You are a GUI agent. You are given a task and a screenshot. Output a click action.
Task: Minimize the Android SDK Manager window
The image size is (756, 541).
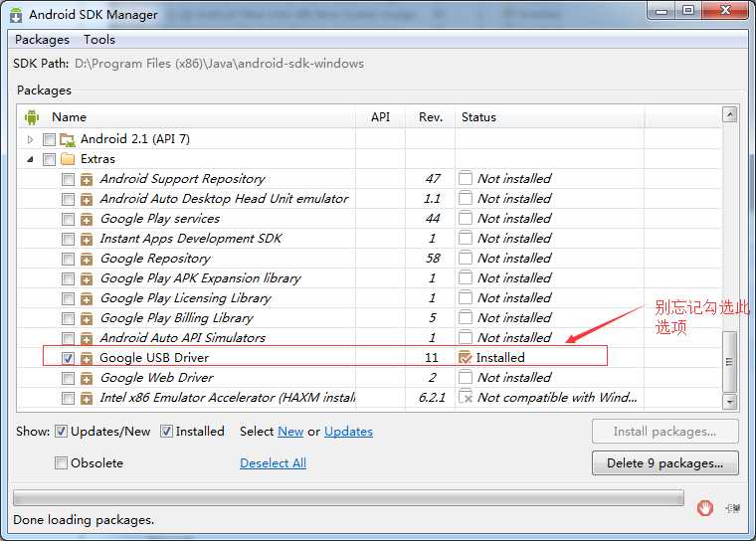(661, 11)
